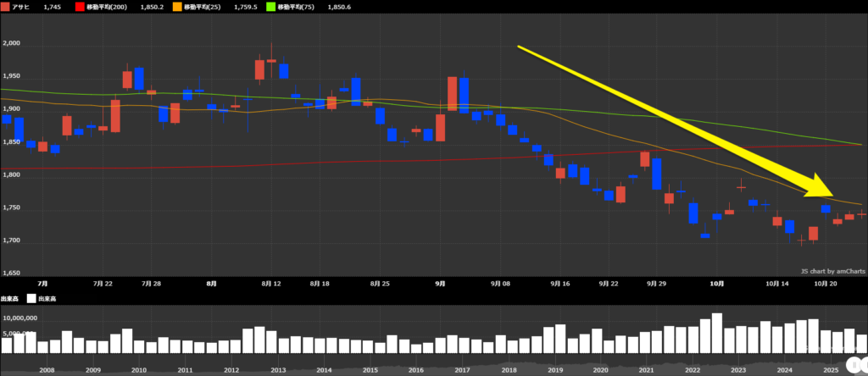Image resolution: width=868 pixels, height=376 pixels.
Task: Click the 移動平均(200) legend label
Action: 106,8
